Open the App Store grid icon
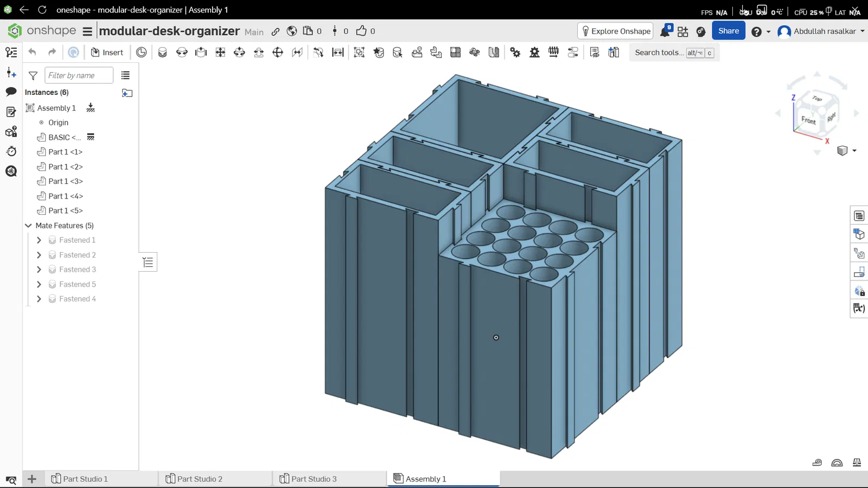This screenshot has width=868, height=488. tap(683, 31)
